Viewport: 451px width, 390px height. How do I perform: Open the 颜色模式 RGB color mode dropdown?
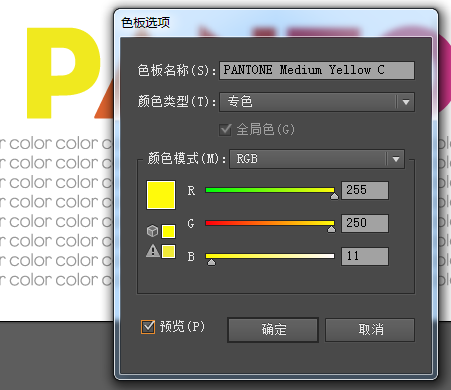point(317,159)
